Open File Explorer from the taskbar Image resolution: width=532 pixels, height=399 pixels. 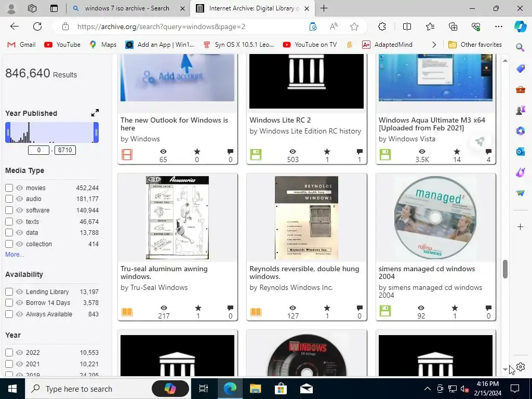(255, 389)
